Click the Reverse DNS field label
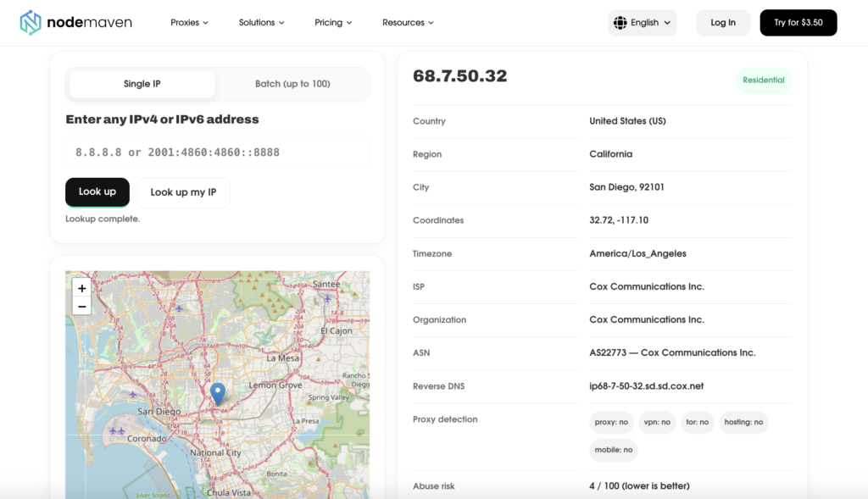This screenshot has height=499, width=868. (438, 386)
